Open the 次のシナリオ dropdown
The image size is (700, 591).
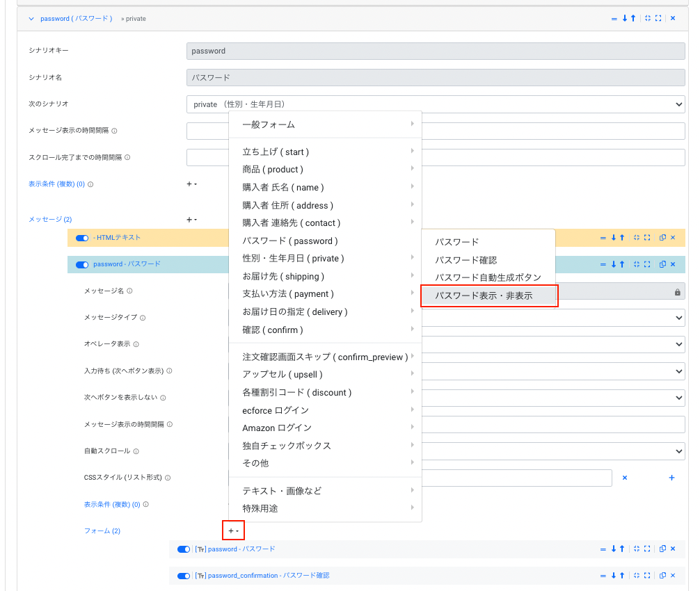pos(436,104)
